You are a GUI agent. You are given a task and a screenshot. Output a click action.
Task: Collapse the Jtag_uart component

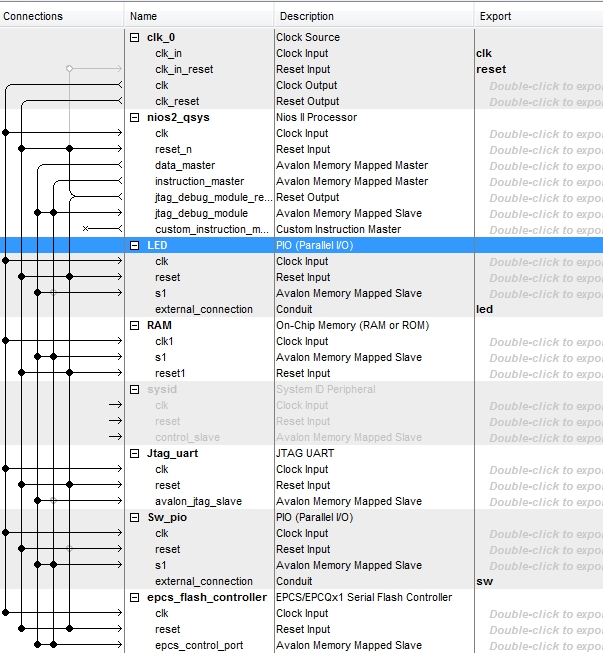[x=134, y=453]
